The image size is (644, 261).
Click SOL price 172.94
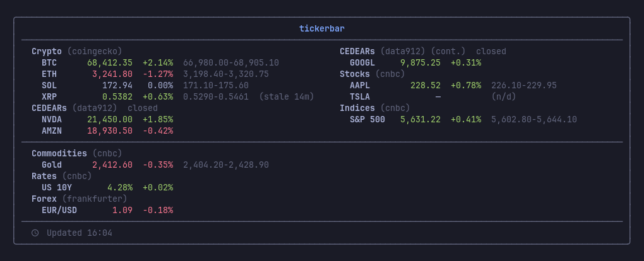point(117,86)
